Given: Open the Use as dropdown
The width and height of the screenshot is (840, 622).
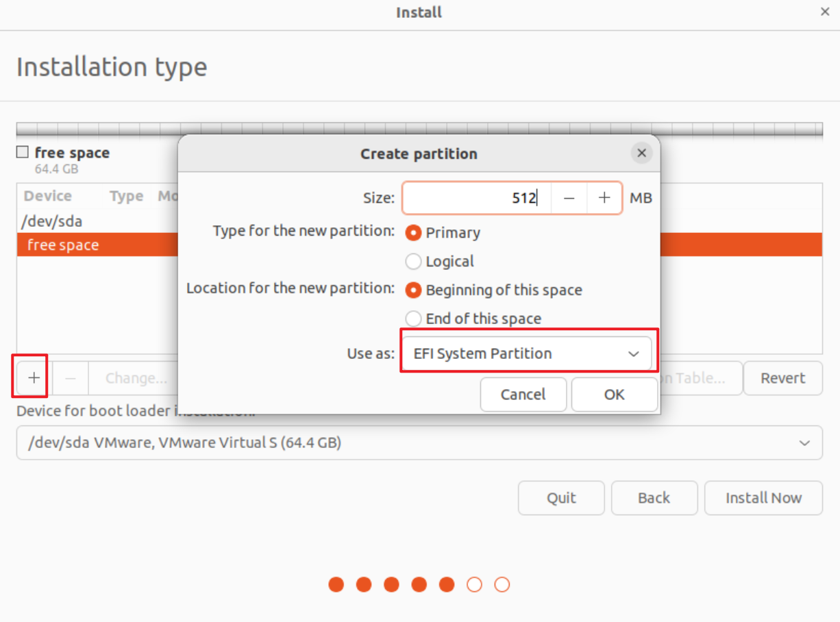Looking at the screenshot, I should [x=526, y=354].
